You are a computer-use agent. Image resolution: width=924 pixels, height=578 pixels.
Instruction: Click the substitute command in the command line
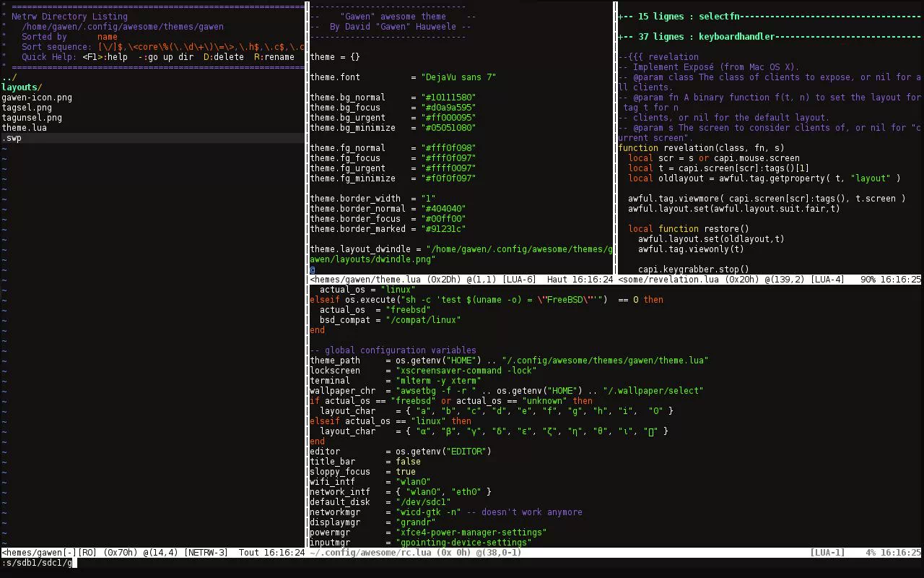[x=38, y=563]
